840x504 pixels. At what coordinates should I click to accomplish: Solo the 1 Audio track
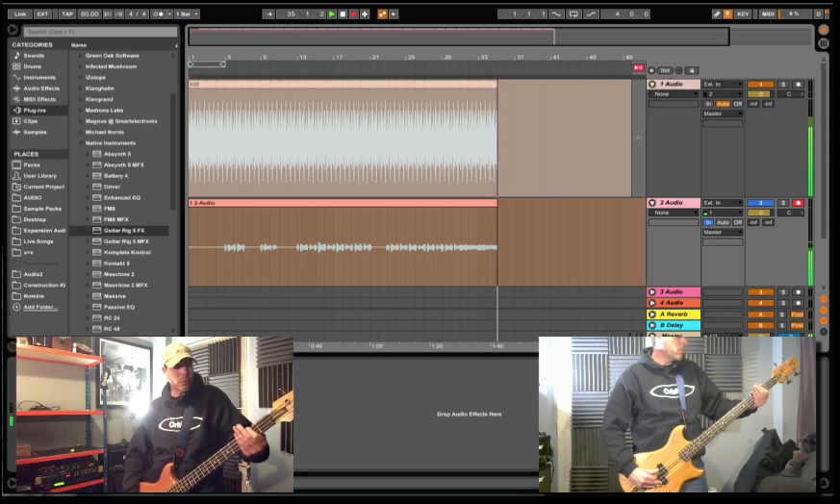tap(783, 85)
